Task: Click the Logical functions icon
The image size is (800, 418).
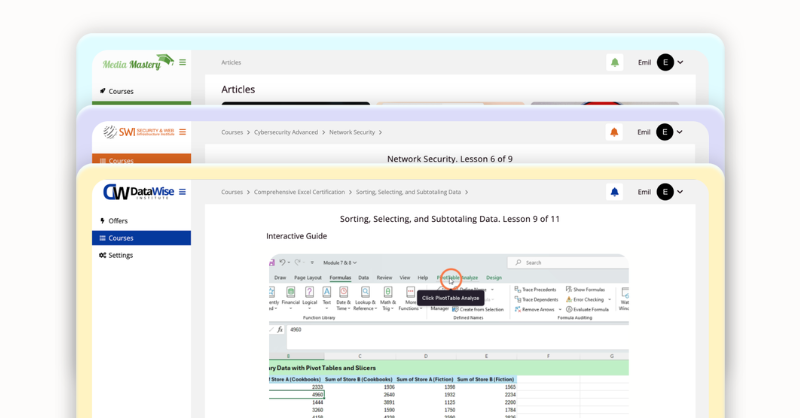Action: (x=309, y=293)
